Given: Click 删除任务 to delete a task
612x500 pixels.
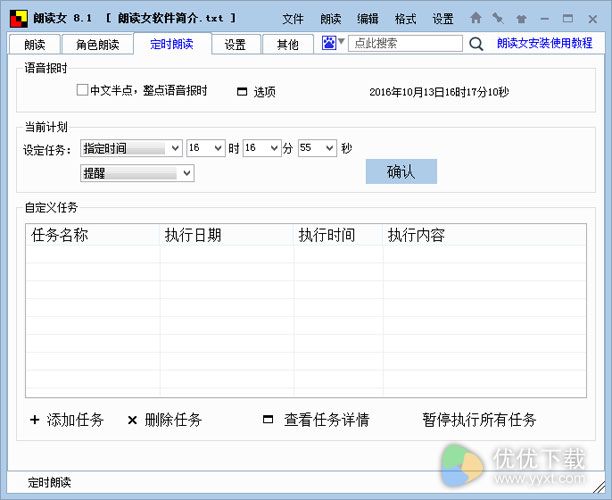Looking at the screenshot, I should click(173, 420).
